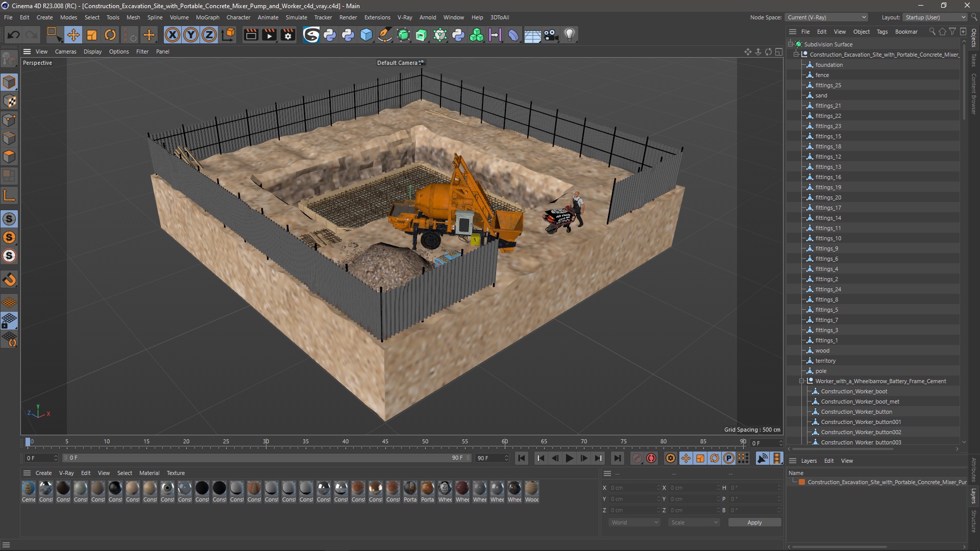Screen dimensions: 980x551
Task: Open the Scale mode dropdown
Action: point(694,522)
